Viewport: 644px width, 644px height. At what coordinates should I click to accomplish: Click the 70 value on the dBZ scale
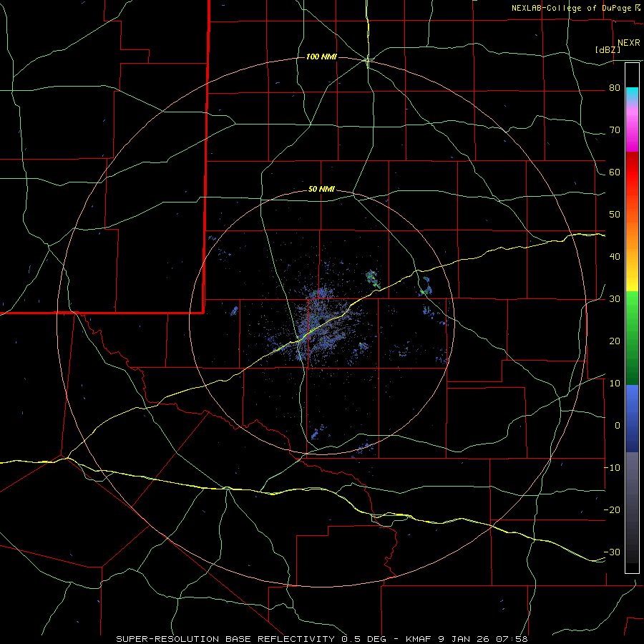coord(615,130)
